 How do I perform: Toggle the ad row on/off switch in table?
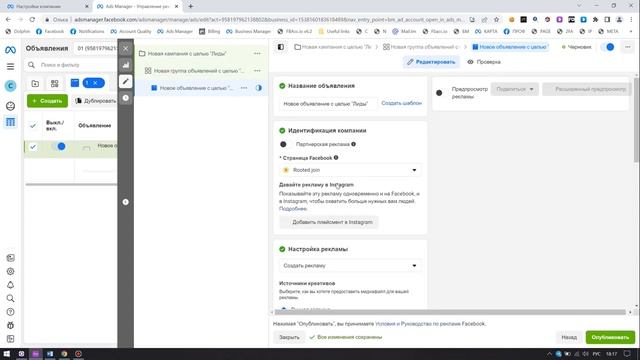(x=59, y=147)
